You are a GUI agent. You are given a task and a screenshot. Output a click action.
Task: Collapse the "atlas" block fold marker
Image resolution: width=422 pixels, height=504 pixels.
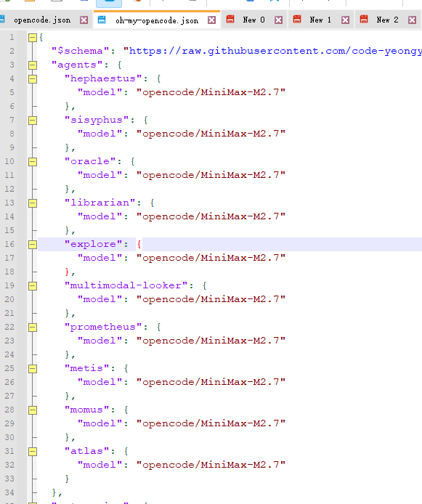click(x=33, y=452)
